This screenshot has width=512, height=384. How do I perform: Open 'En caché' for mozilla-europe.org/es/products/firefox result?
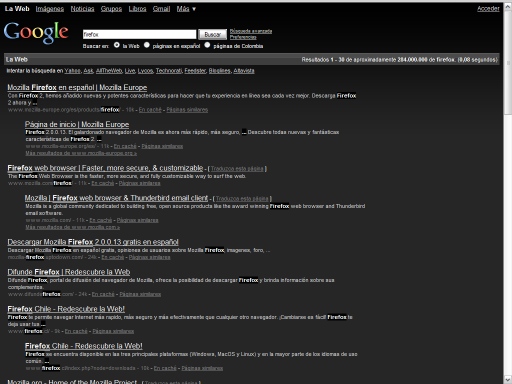(150, 110)
